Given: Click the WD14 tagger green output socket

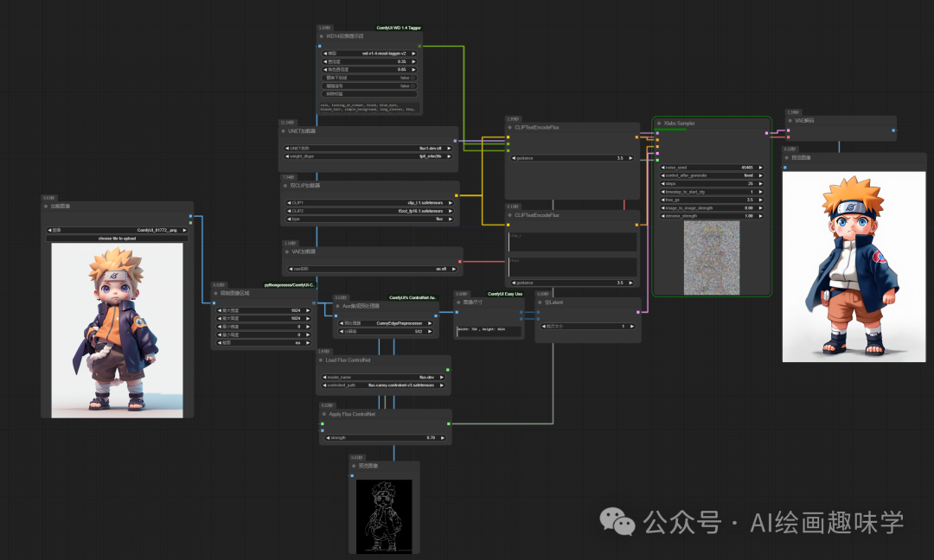Looking at the screenshot, I should click(x=420, y=46).
